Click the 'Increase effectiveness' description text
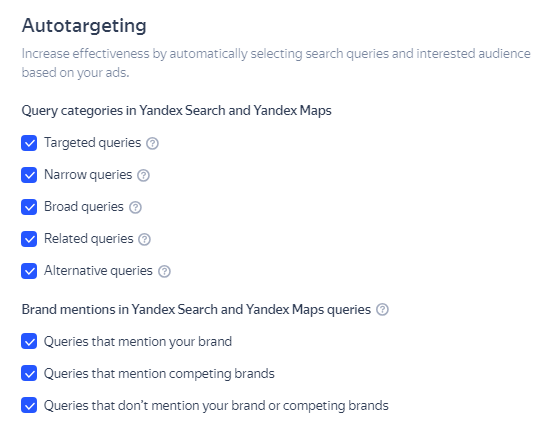 276,63
